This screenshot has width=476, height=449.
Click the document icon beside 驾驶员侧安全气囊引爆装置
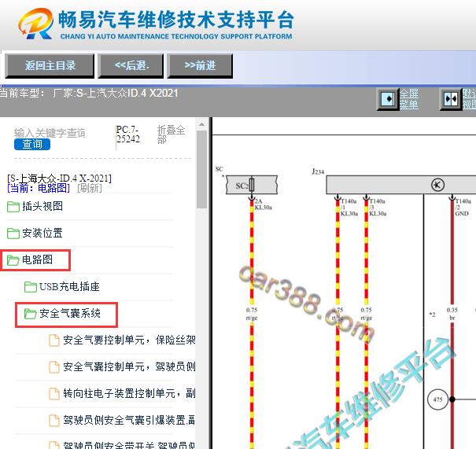[54, 421]
